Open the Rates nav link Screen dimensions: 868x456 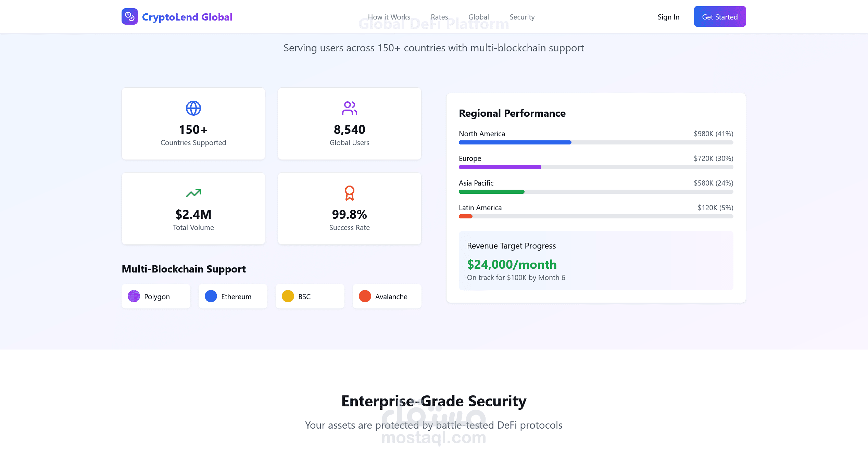click(x=439, y=17)
